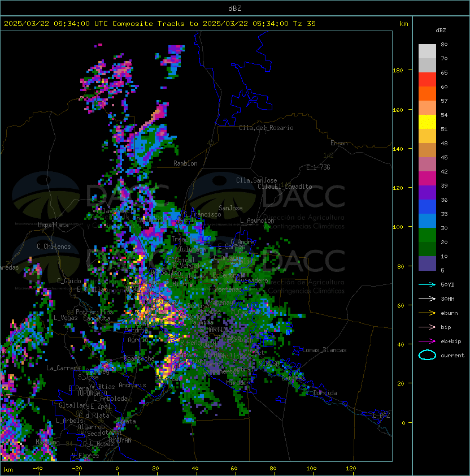Click the 120 km horizontal axis tick label
The height and width of the screenshot is (476, 470).
click(x=351, y=469)
